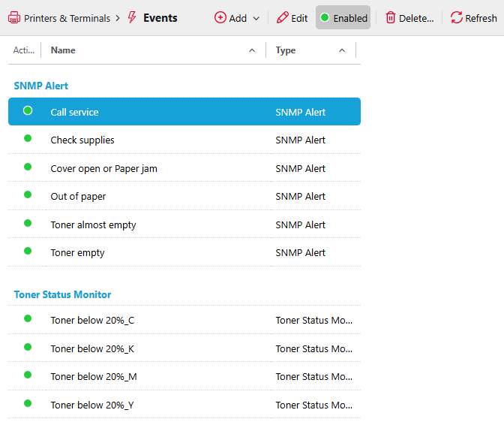The height and width of the screenshot is (422, 504).
Task: Click the Edit pencil icon
Action: point(283,18)
